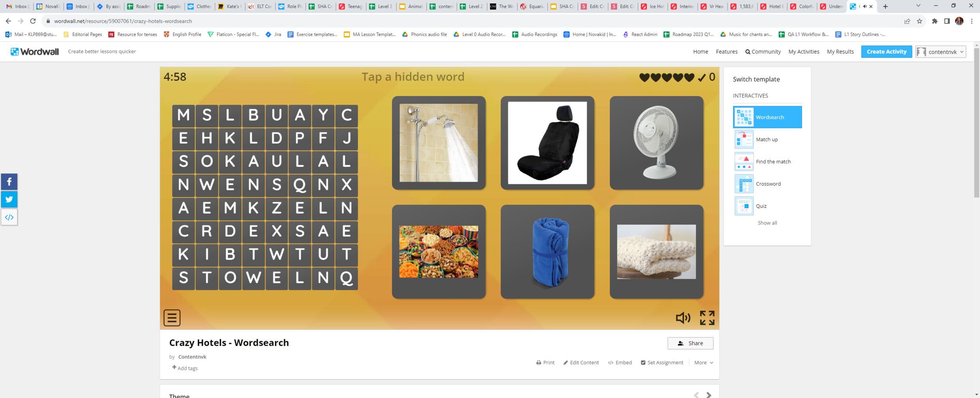Open the embed code side icon
The width and height of the screenshot is (980, 398).
click(9, 217)
